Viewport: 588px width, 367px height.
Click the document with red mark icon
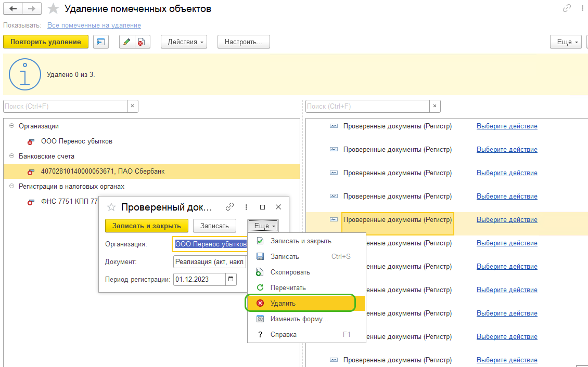point(140,42)
